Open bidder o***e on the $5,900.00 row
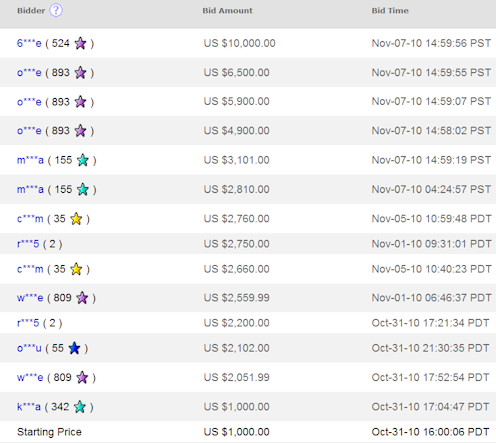Screen dimensions: 496x443 pos(29,102)
